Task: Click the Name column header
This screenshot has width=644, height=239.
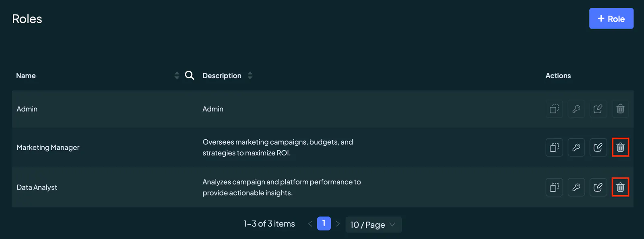Action: 26,76
